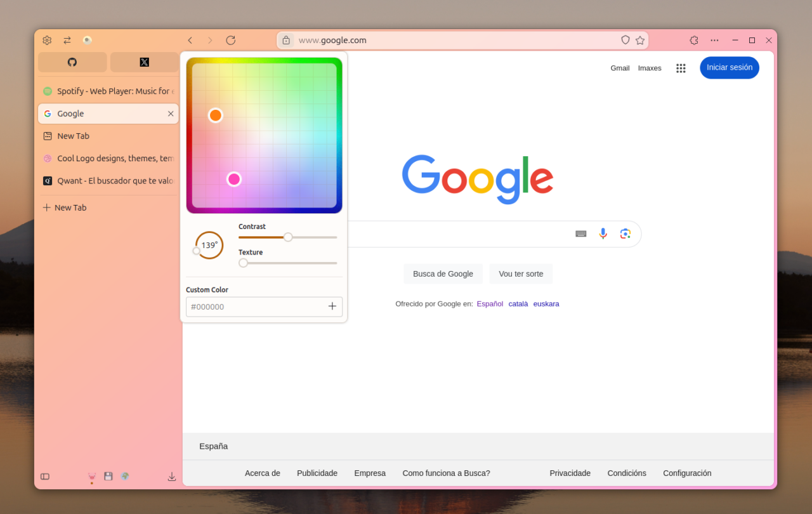Switch to the Qwant tab
812x514 pixels.
point(108,180)
